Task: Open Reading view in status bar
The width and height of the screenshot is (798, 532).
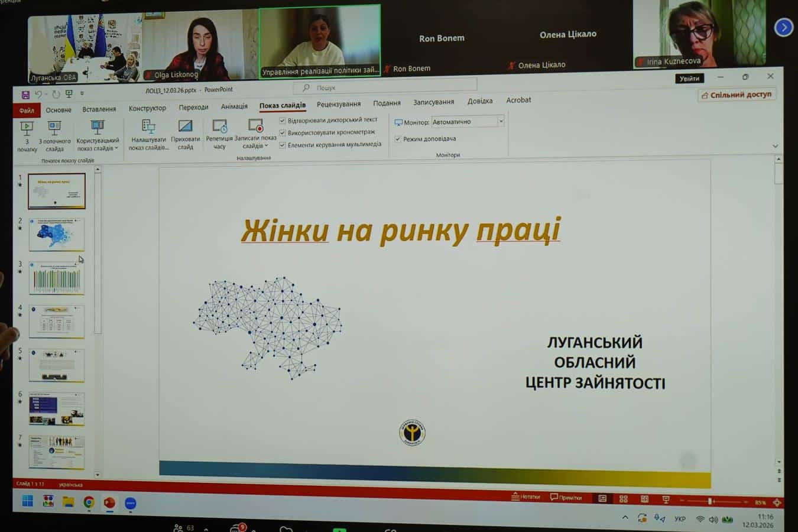Action: [x=644, y=499]
